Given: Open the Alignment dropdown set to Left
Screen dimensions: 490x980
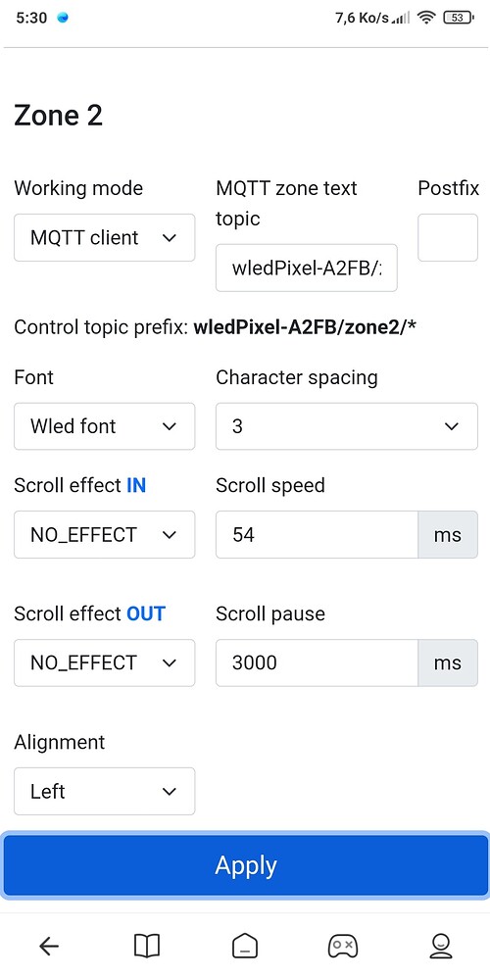Looking at the screenshot, I should 105,791.
